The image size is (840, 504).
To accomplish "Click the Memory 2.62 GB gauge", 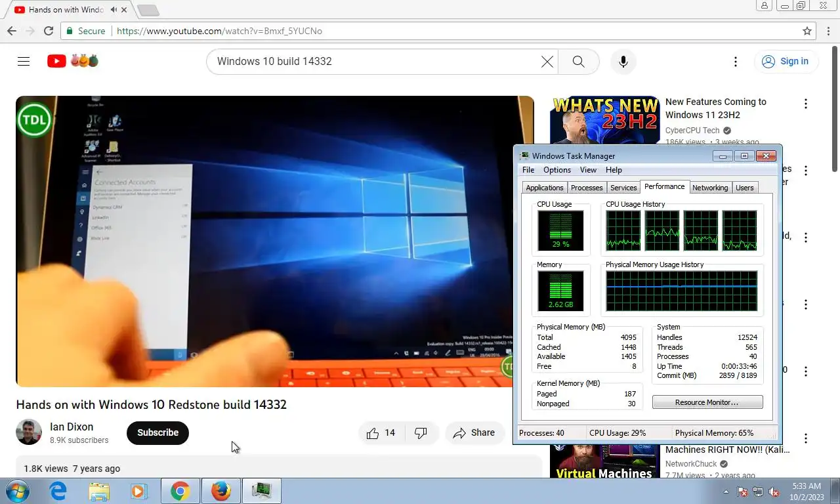I will (560, 291).
